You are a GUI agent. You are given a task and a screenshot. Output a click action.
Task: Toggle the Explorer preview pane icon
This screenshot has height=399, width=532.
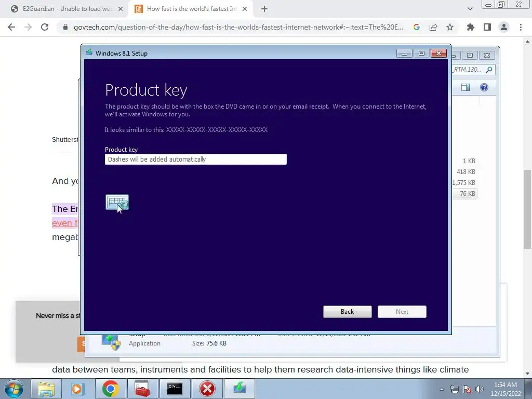(465, 87)
